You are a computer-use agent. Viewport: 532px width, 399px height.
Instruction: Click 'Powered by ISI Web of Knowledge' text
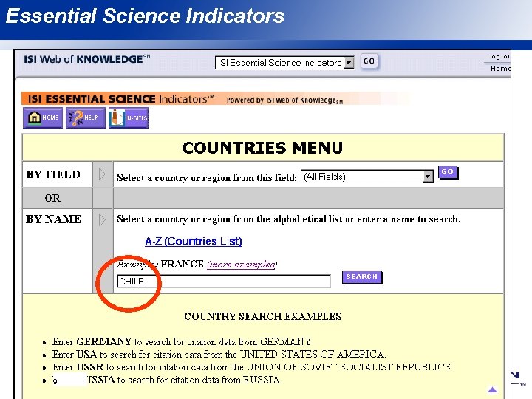284,100
